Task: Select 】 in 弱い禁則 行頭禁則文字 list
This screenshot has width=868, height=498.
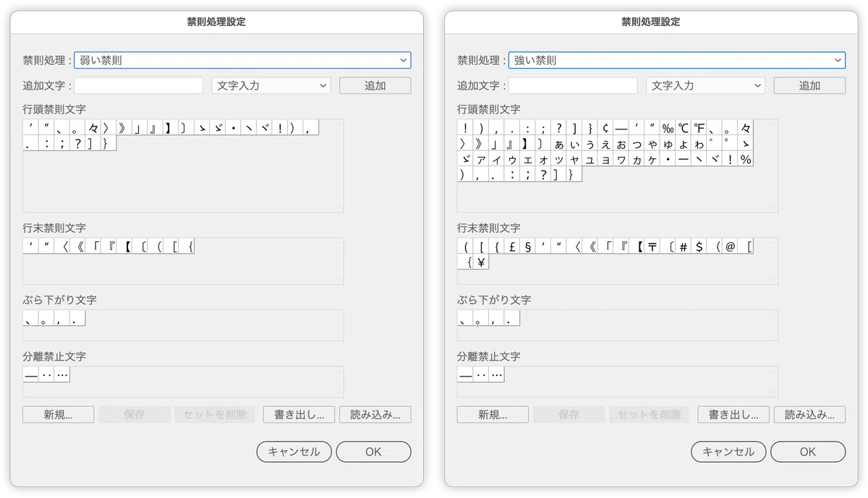Action: pyautogui.click(x=170, y=128)
